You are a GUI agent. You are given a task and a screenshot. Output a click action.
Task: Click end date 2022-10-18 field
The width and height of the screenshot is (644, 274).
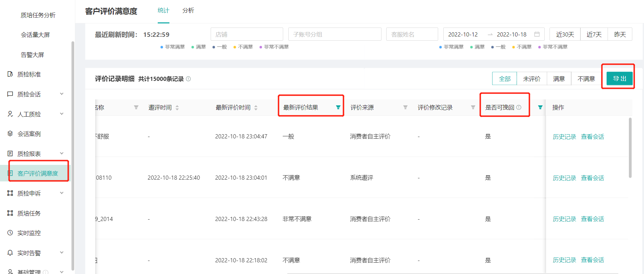coord(512,34)
